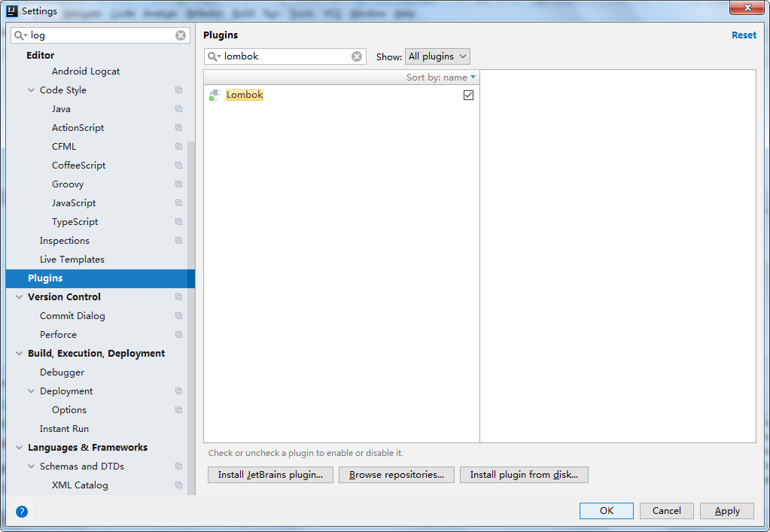Viewport: 770px width, 532px height.
Task: Click the project-level icon beside CFML
Action: click(x=178, y=147)
